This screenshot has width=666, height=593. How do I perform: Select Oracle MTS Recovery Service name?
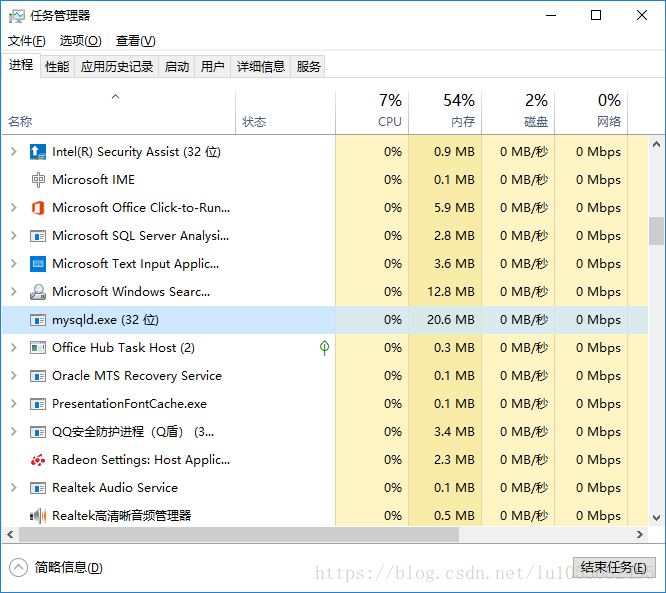(137, 376)
